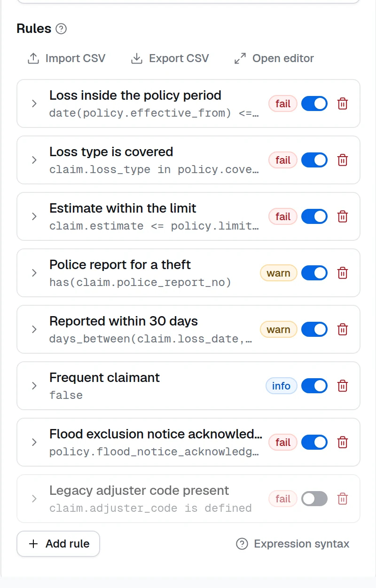The width and height of the screenshot is (376, 588).
Task: Open the Rules help question-mark icon
Action: [61, 29]
